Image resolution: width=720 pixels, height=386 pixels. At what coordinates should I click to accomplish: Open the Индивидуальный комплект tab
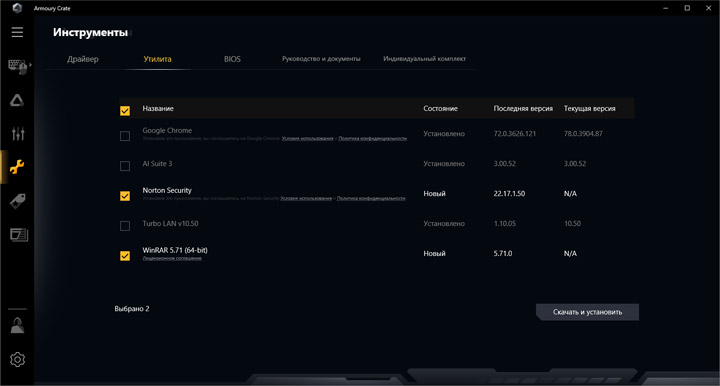coord(424,59)
